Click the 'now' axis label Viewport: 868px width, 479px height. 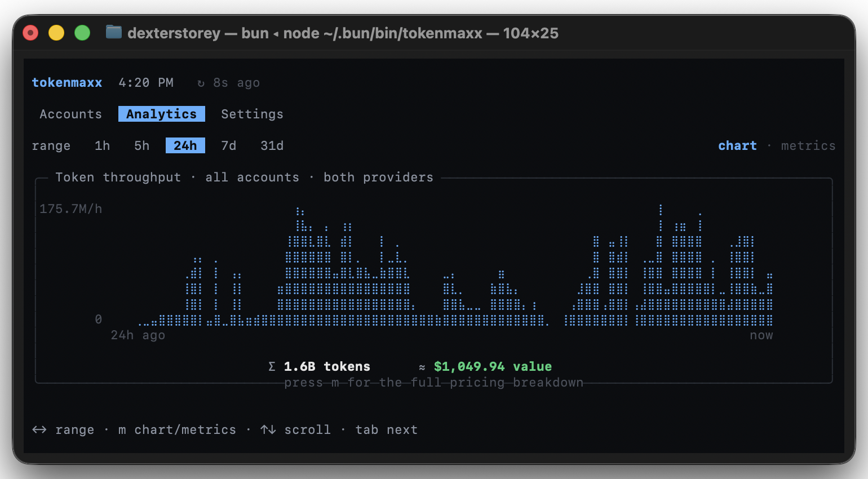pyautogui.click(x=761, y=335)
